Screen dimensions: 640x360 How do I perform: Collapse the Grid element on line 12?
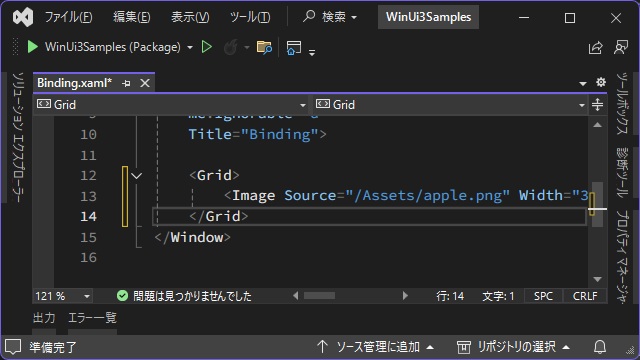click(x=137, y=176)
